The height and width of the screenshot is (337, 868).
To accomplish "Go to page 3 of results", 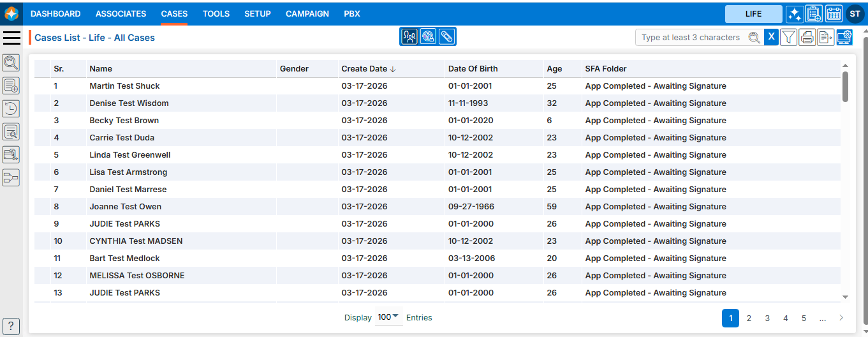I will (x=767, y=318).
